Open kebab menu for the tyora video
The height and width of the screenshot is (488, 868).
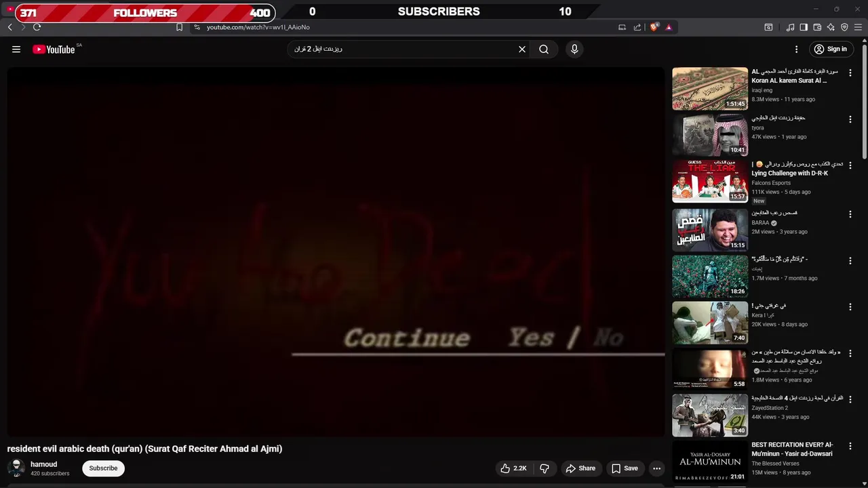(x=850, y=119)
